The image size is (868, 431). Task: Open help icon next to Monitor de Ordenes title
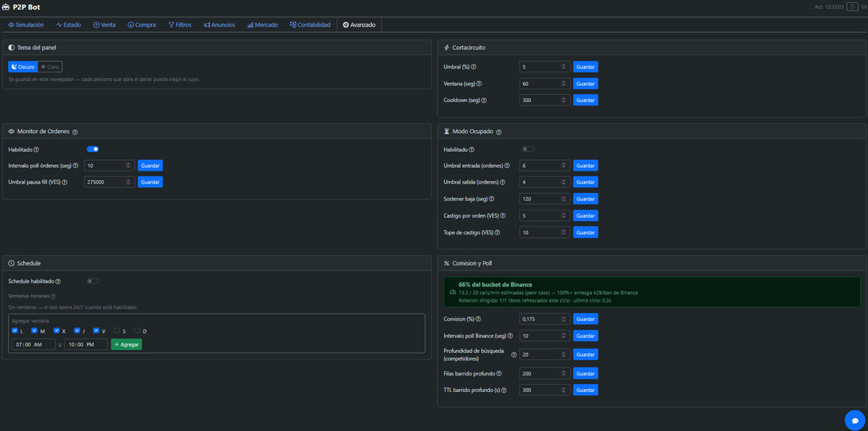[75, 132]
